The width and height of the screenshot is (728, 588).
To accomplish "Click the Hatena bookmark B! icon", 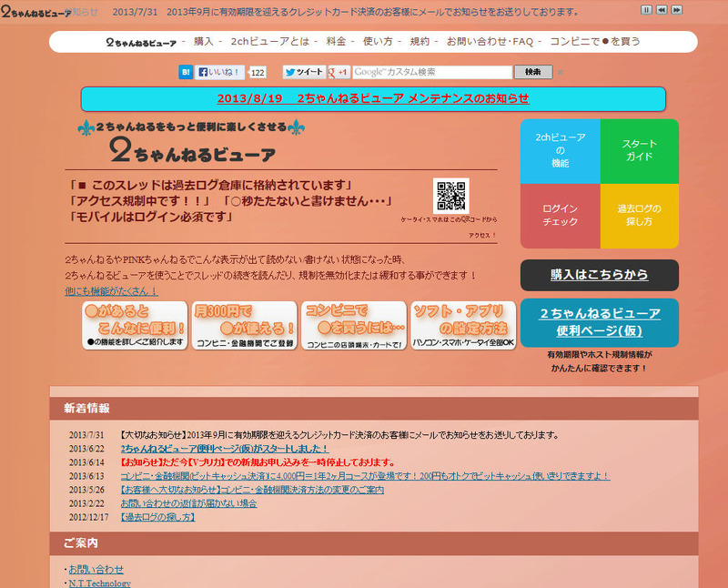I will tap(186, 72).
